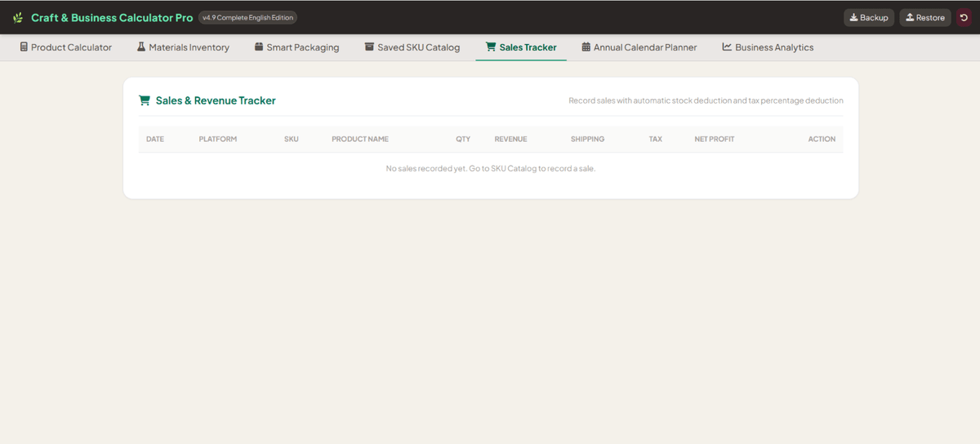Click the chart icon for Business Analytics
980x444 pixels.
[x=727, y=47]
